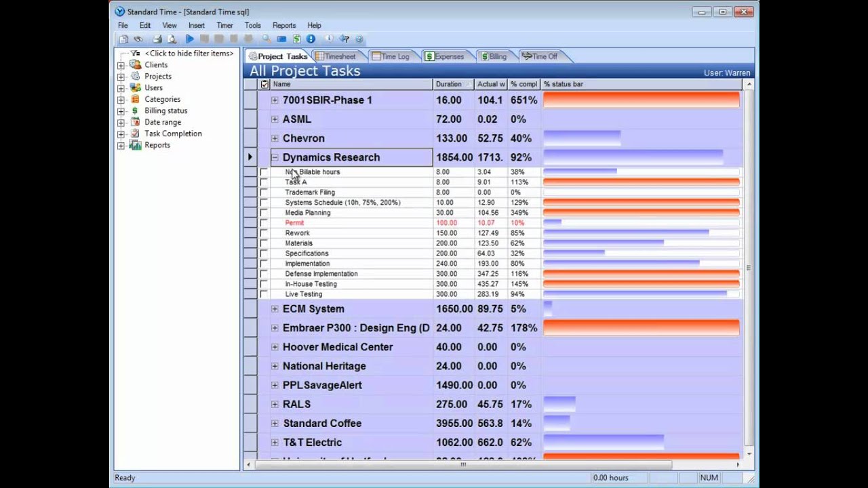
Task: Open print preview from toolbar
Action: [x=172, y=39]
